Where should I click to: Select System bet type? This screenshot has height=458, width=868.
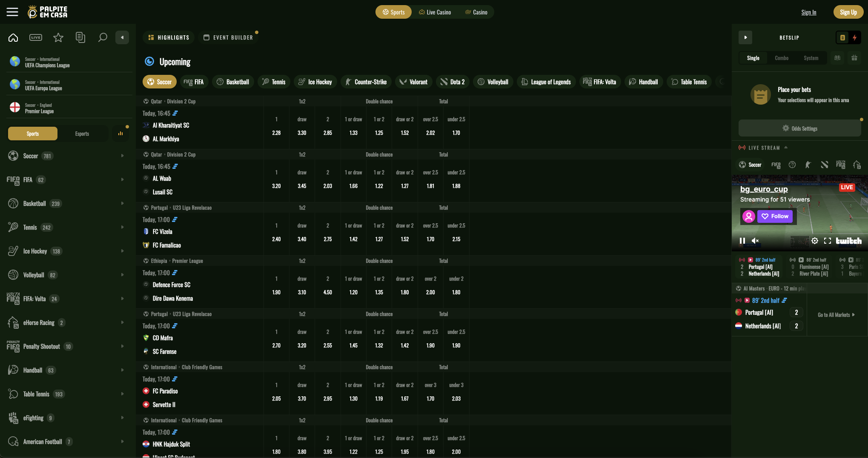[x=811, y=58]
